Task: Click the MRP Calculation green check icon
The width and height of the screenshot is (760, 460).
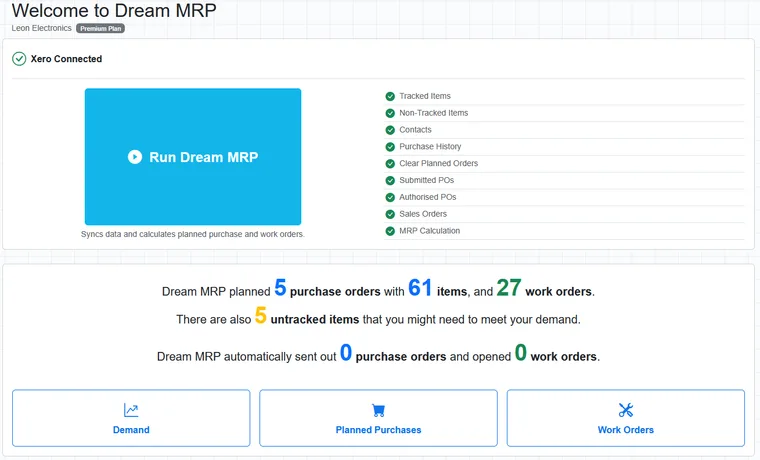Action: 390,231
